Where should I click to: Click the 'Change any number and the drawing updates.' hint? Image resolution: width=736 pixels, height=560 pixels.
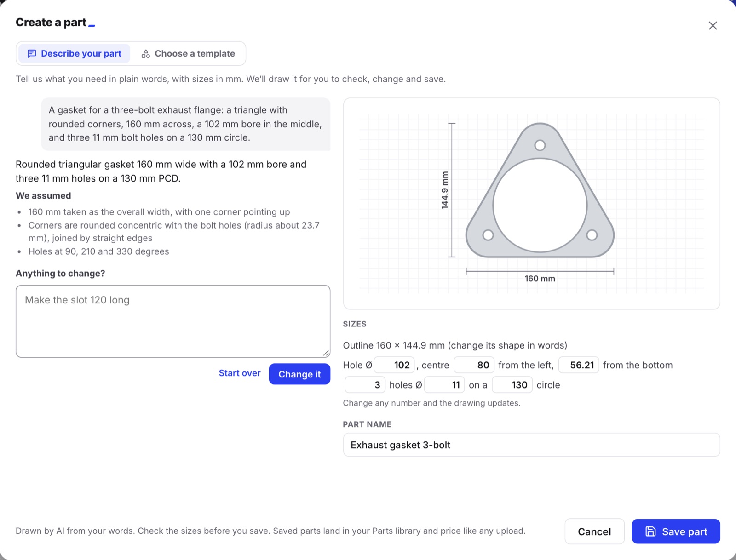click(431, 403)
